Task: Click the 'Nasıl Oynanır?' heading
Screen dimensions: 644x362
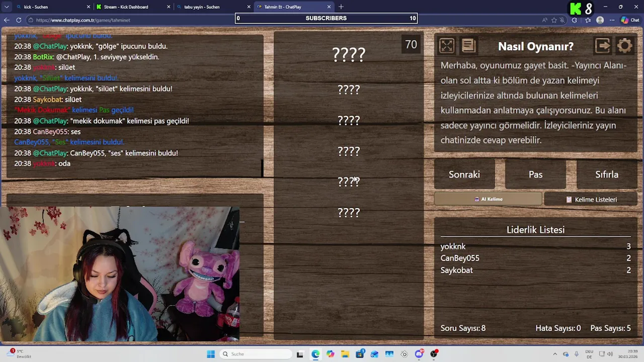Action: point(535,46)
